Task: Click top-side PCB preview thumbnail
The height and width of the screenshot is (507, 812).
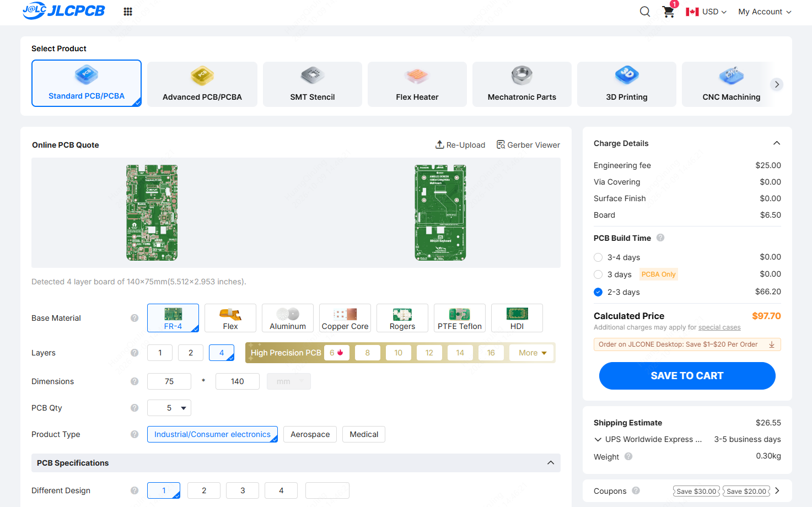Action: coord(152,213)
